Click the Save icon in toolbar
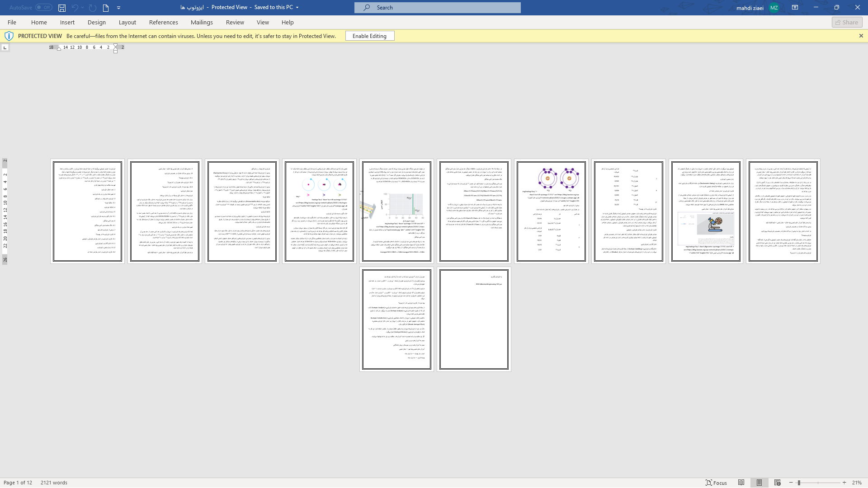The height and width of the screenshot is (488, 868). [61, 7]
